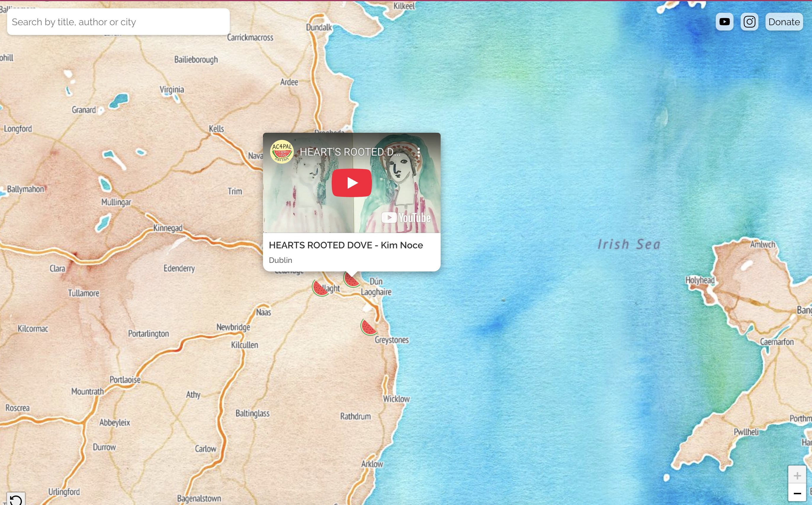Click the search by title input field
This screenshot has height=505, width=812.
point(118,22)
